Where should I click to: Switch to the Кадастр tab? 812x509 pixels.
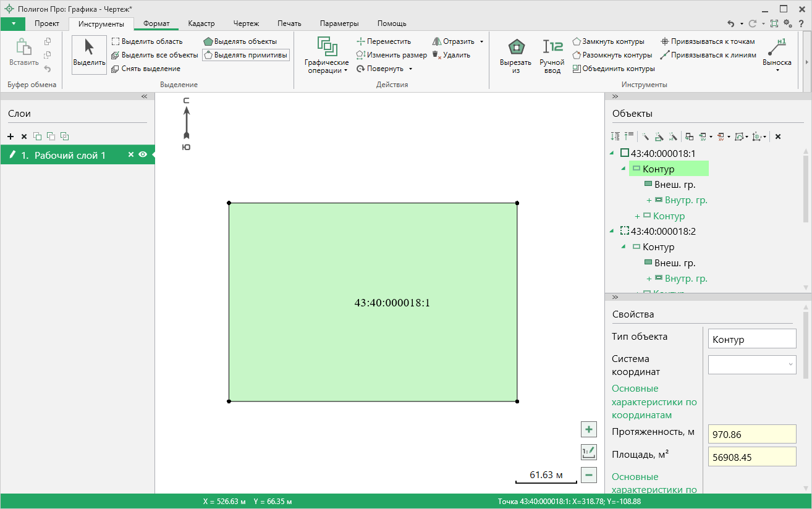click(201, 23)
